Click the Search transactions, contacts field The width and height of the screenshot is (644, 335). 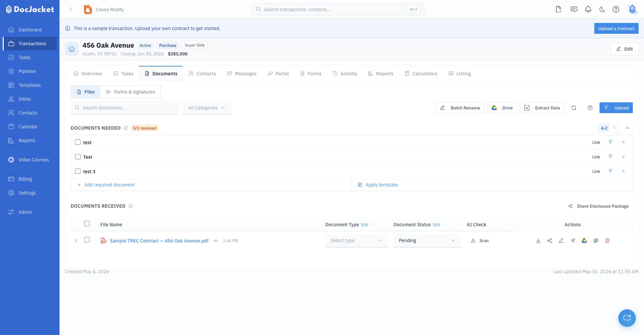click(x=338, y=9)
